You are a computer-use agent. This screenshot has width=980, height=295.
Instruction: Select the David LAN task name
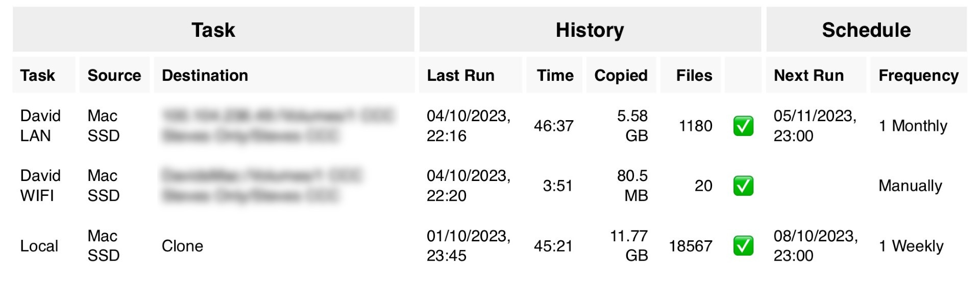pos(40,126)
